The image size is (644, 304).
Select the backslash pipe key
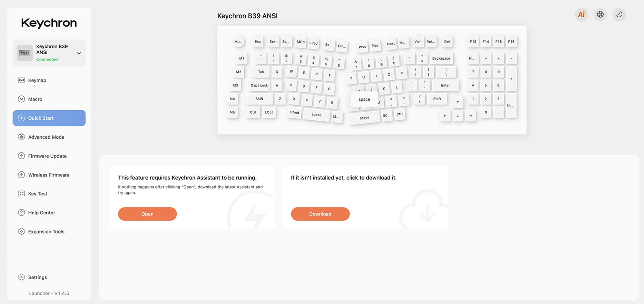point(446,72)
